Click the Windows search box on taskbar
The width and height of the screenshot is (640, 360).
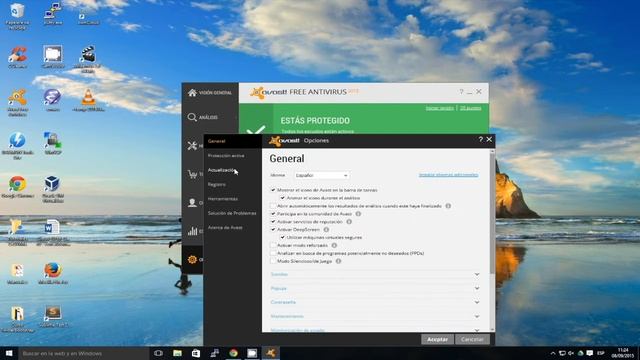pos(84,353)
